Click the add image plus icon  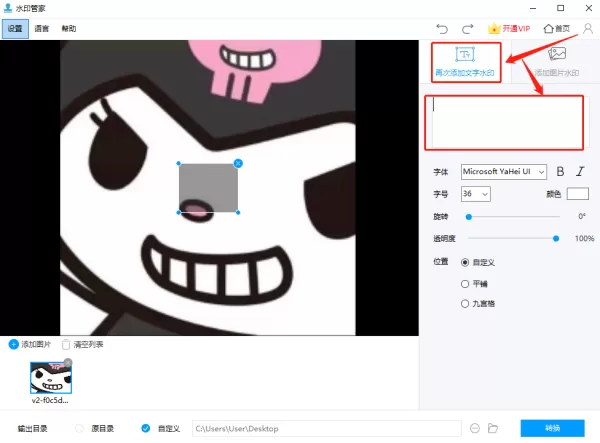coord(13,344)
